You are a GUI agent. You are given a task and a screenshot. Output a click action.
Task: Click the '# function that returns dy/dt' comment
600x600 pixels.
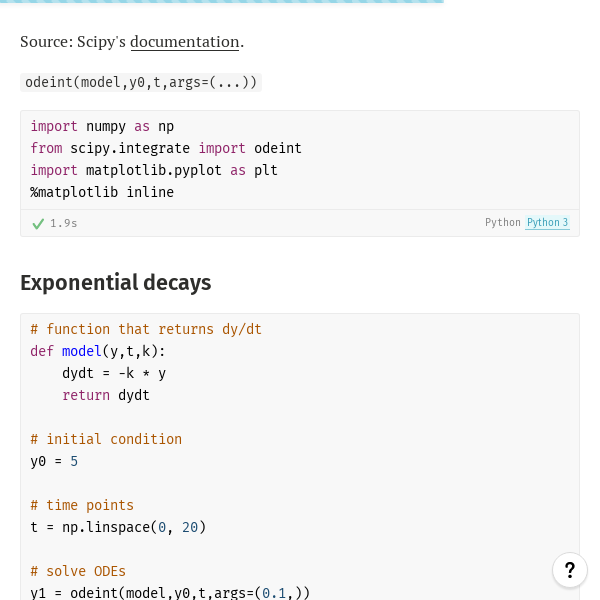click(146, 329)
